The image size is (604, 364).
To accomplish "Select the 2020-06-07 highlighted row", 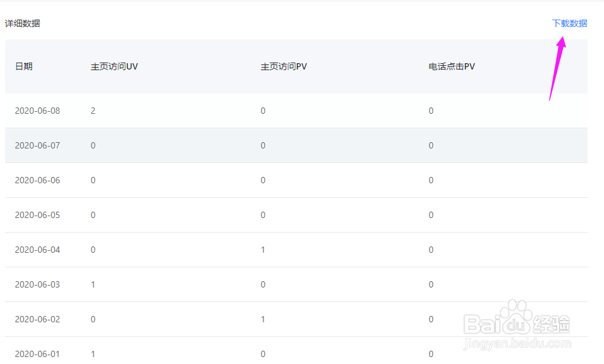I will click(x=296, y=145).
